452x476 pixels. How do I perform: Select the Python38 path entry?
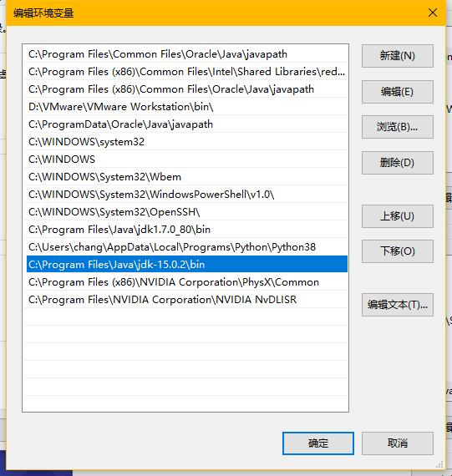point(185,247)
